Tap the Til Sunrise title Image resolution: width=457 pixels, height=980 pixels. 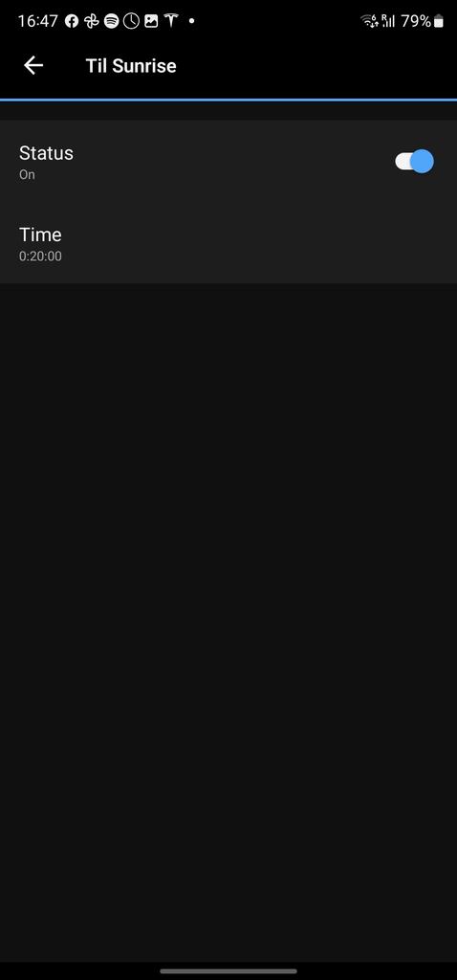click(x=131, y=66)
